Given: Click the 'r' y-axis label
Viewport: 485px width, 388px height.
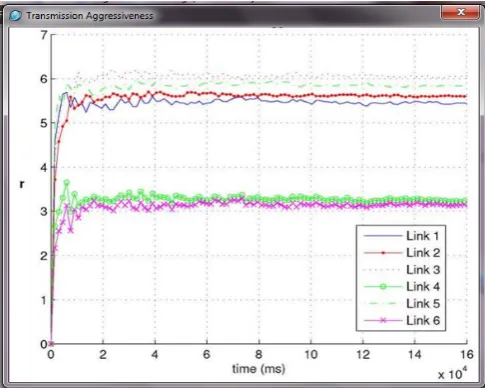Looking at the screenshot, I should 22,184.
